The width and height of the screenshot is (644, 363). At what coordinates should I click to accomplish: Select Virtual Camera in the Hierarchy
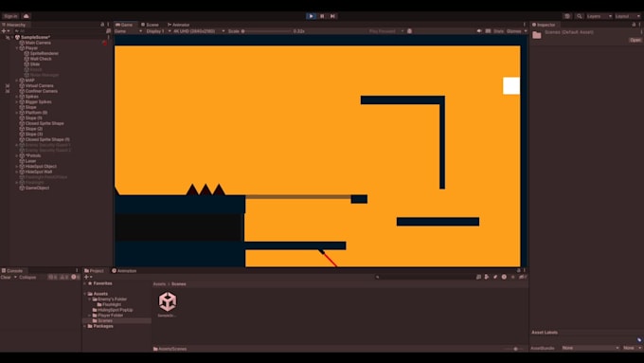[x=39, y=85]
